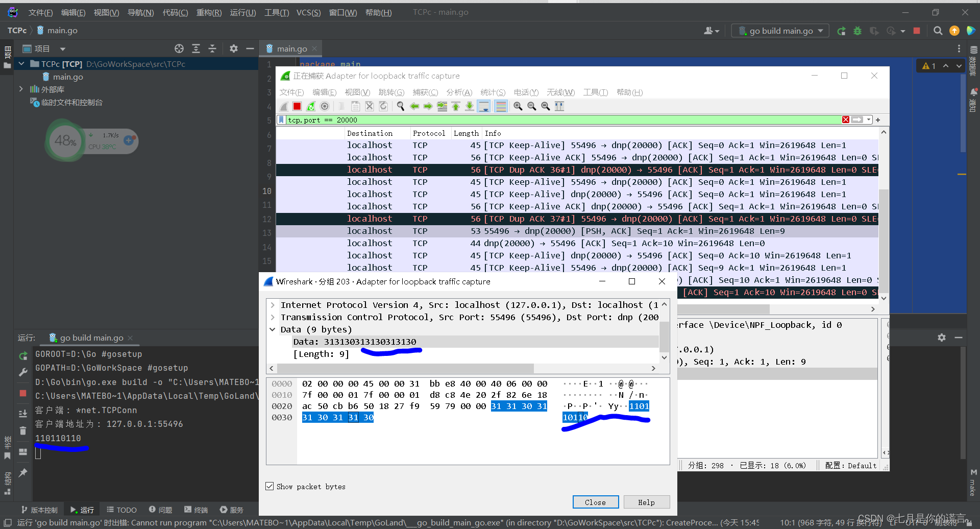Click locate opened file target icon
The width and height of the screenshot is (980, 529).
point(179,49)
